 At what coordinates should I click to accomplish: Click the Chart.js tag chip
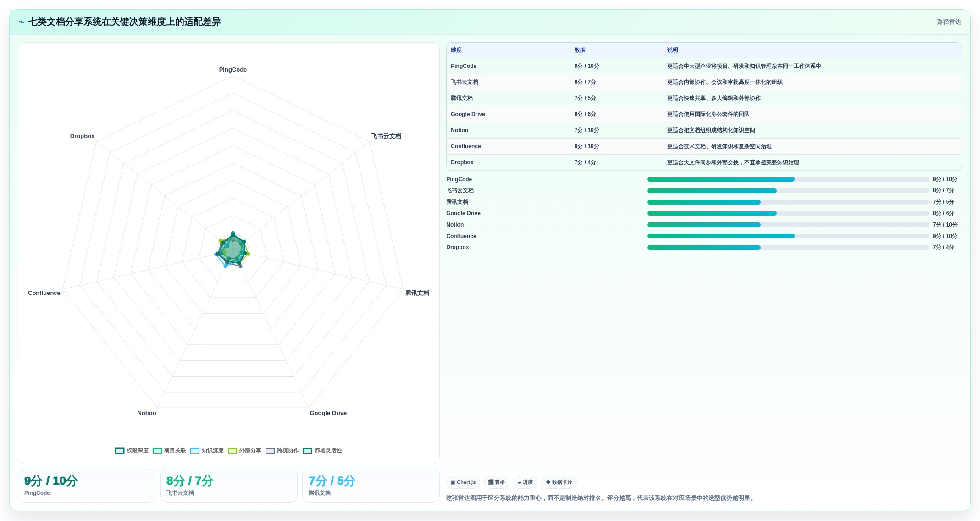coord(463,482)
